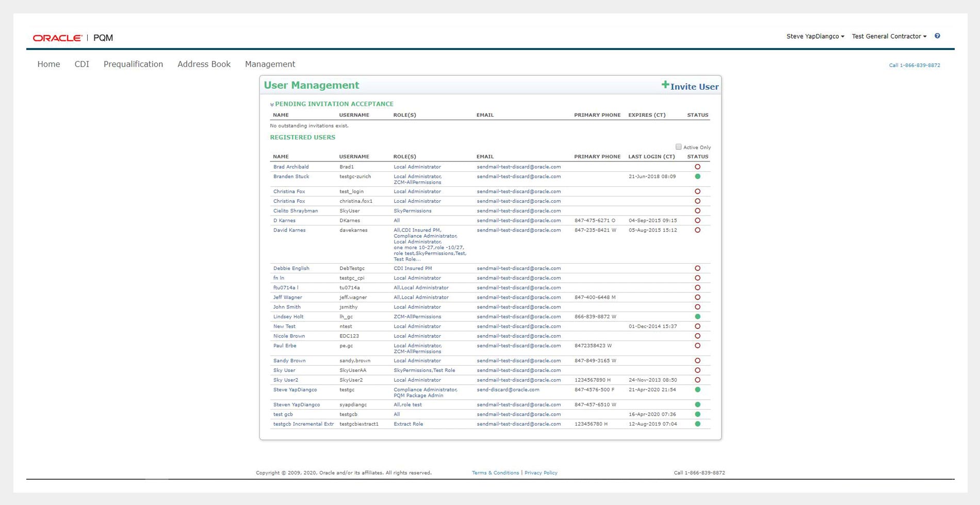
Task: Open the Address Book menu
Action: (204, 64)
